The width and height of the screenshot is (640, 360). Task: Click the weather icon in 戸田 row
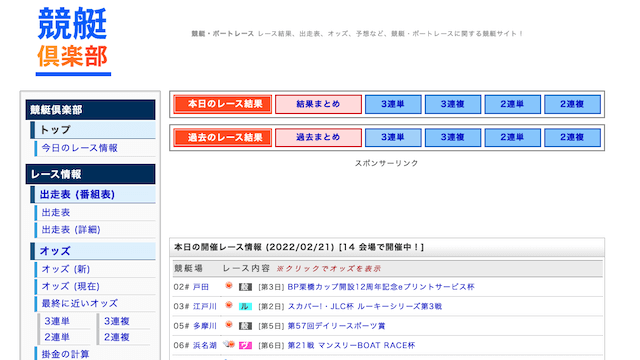click(229, 286)
